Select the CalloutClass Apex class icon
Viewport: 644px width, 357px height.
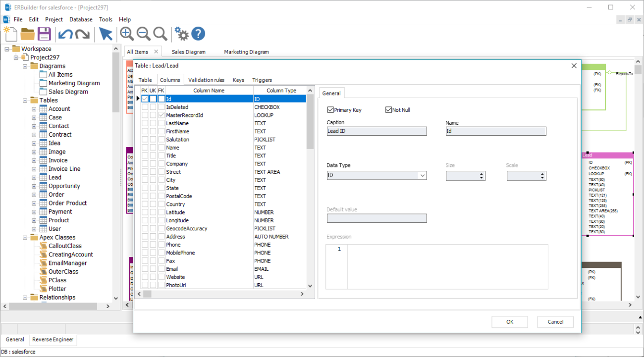[43, 246]
